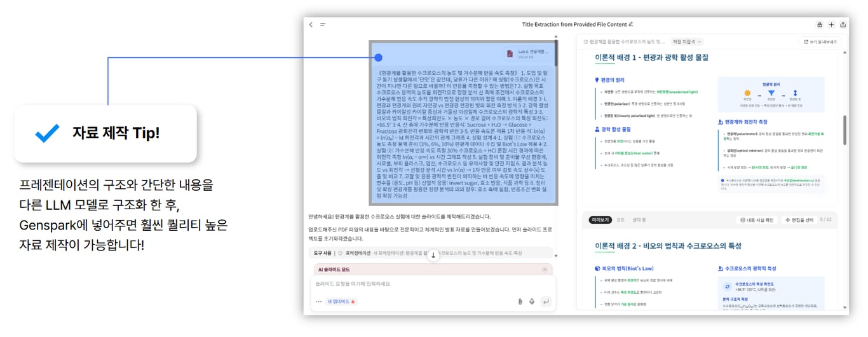
Task: Click the 새 업데이트 badge
Action: click(341, 301)
